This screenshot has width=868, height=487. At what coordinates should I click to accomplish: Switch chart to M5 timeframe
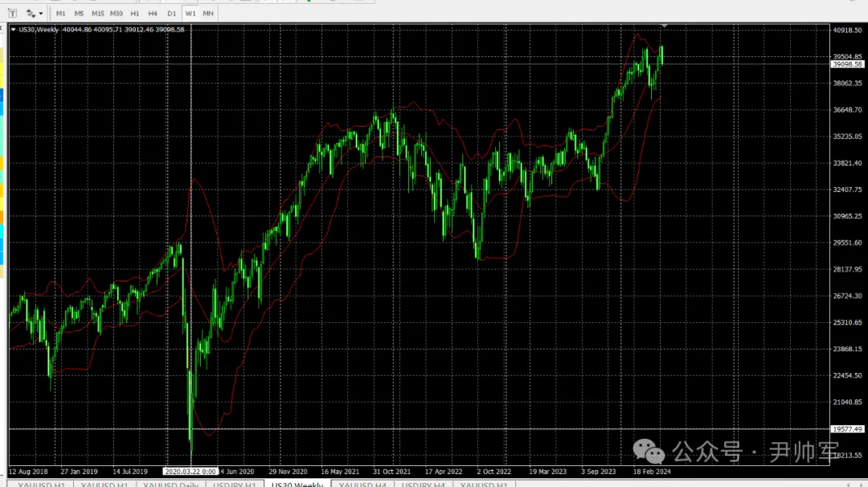pyautogui.click(x=79, y=14)
